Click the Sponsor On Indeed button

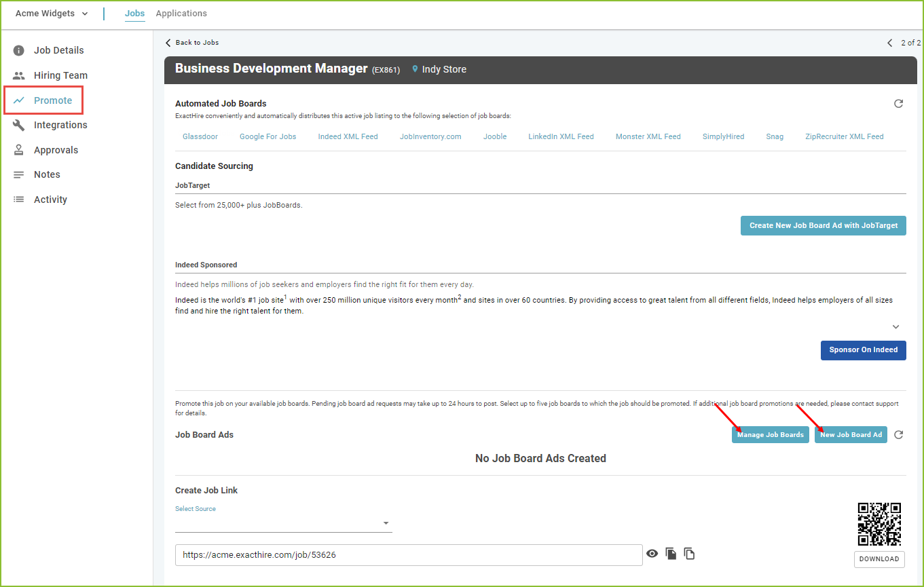point(864,350)
